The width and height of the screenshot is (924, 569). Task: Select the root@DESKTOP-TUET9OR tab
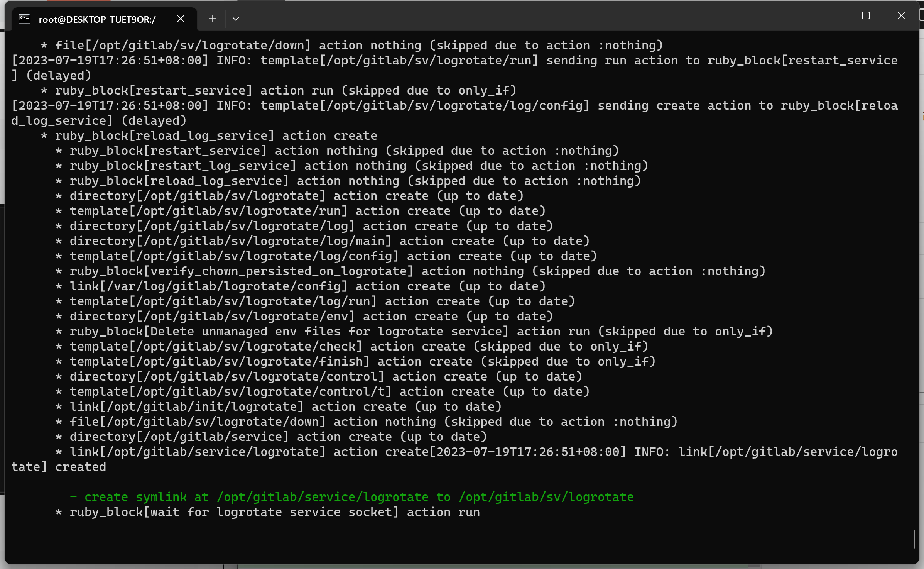click(104, 19)
